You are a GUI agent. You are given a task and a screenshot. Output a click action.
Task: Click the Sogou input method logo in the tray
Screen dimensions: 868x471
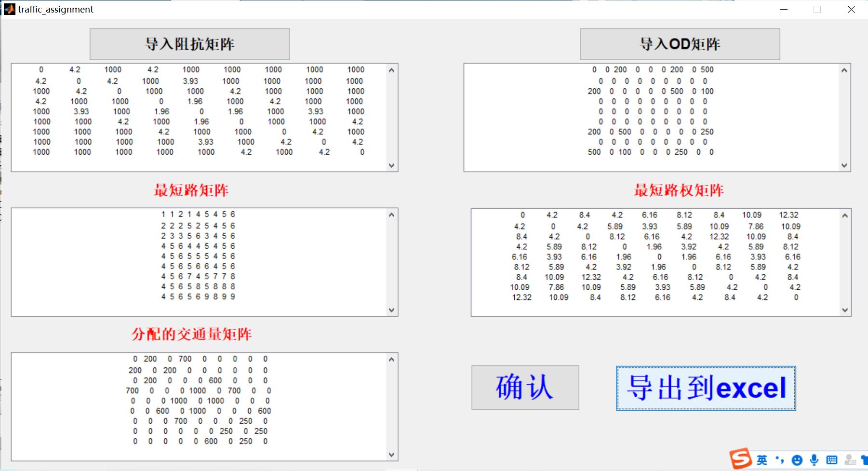pyautogui.click(x=741, y=460)
